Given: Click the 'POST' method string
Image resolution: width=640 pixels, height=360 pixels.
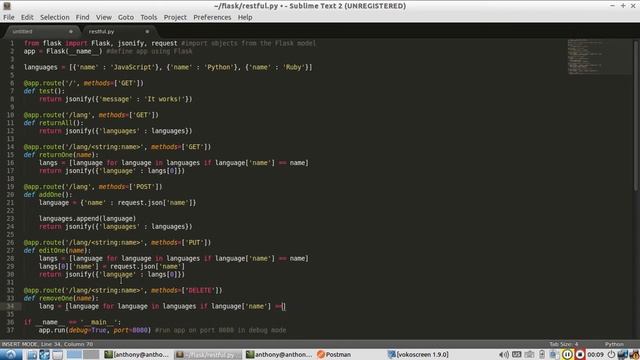Looking at the screenshot, I should pos(144,187).
